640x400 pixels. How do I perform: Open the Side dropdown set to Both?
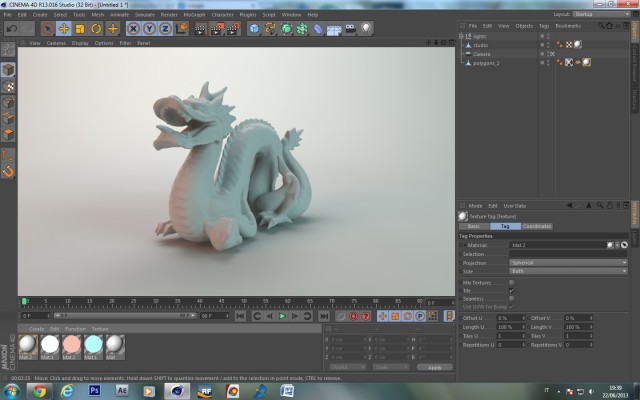pyautogui.click(x=568, y=271)
